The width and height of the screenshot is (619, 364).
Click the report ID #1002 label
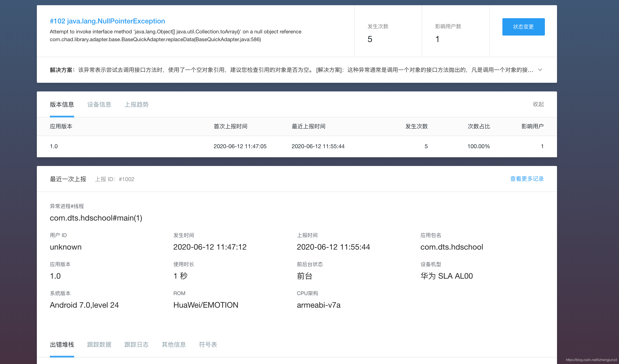(x=127, y=179)
